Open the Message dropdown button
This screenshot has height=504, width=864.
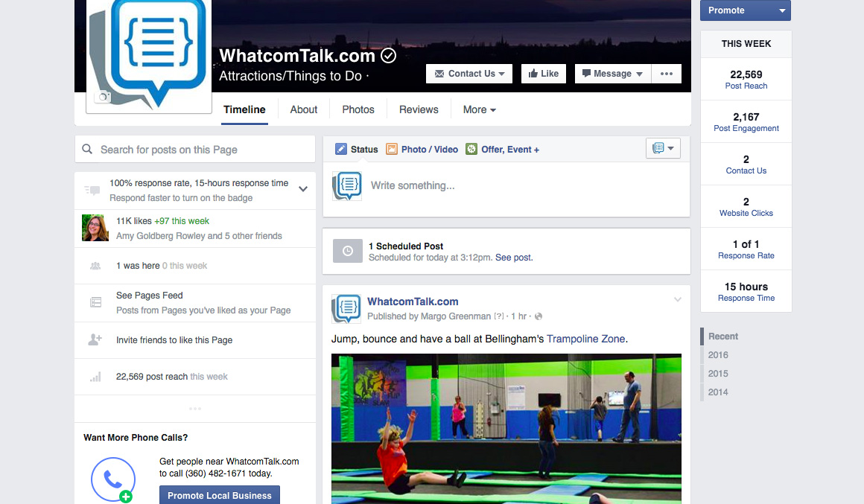click(613, 74)
